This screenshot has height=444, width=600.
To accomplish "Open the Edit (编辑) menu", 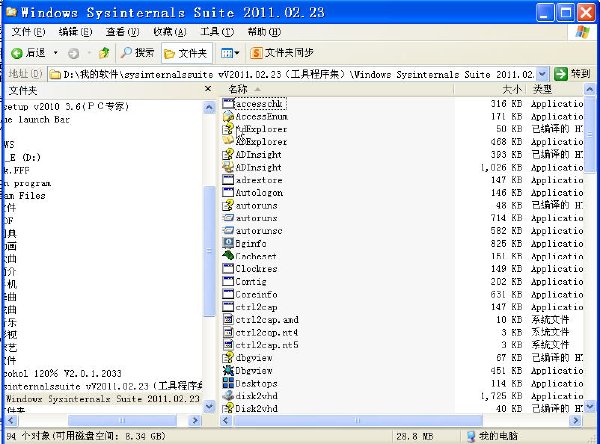I will (x=75, y=32).
